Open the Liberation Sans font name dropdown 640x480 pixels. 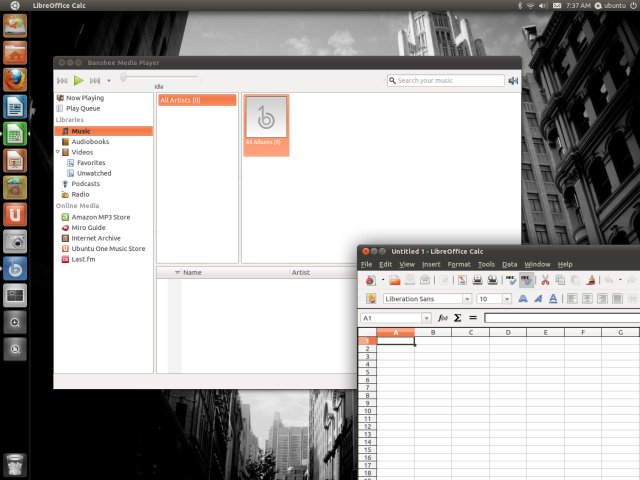pyautogui.click(x=467, y=299)
